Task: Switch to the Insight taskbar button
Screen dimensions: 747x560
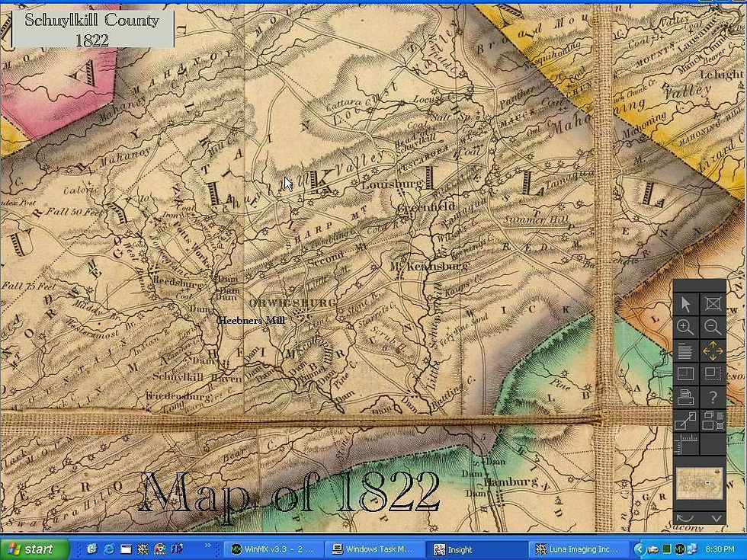Action: (x=477, y=549)
